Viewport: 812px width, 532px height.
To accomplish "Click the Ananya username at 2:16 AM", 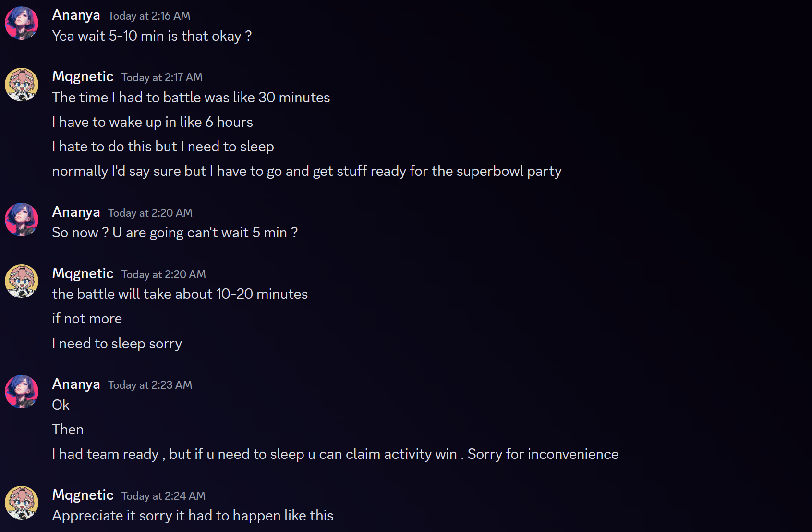I will [x=76, y=15].
